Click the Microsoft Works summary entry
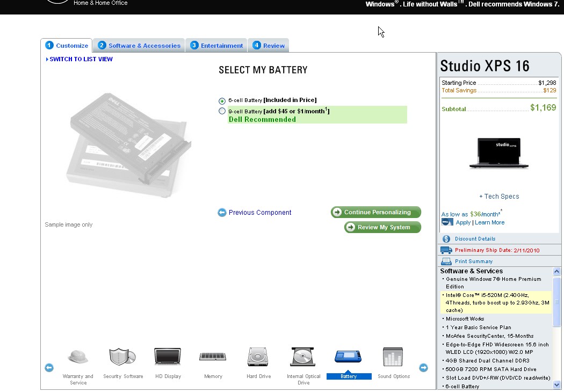 click(x=465, y=318)
